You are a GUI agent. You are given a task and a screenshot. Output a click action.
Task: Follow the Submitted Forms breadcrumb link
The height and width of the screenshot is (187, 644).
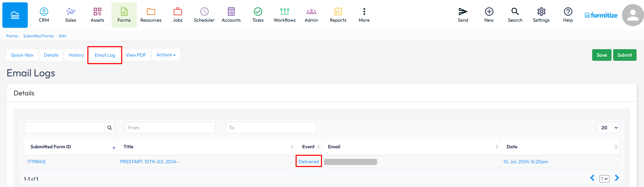38,36
